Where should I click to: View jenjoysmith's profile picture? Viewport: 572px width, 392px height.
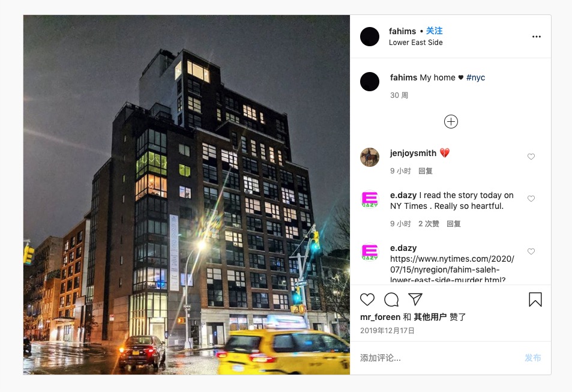coord(370,157)
